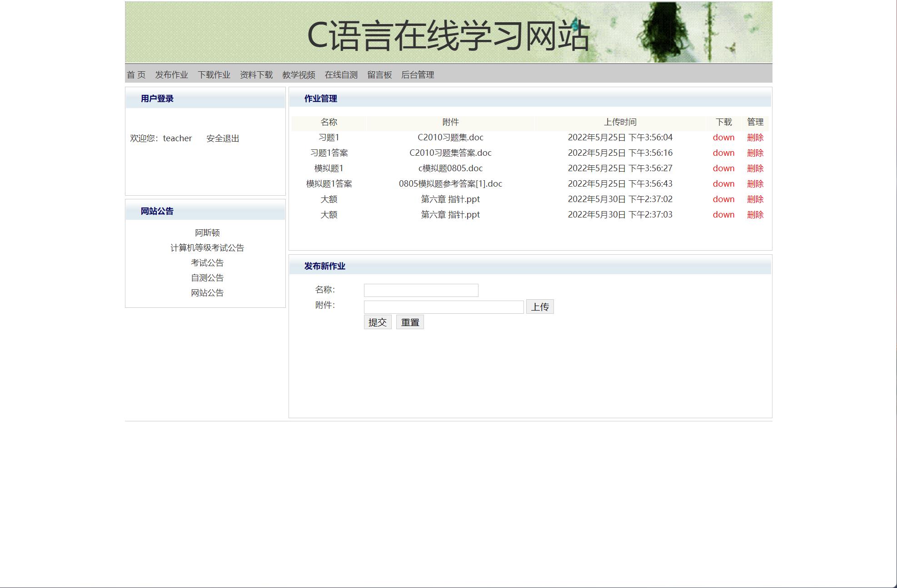Open the 考试公告 announcement
897x588 pixels.
(x=208, y=262)
